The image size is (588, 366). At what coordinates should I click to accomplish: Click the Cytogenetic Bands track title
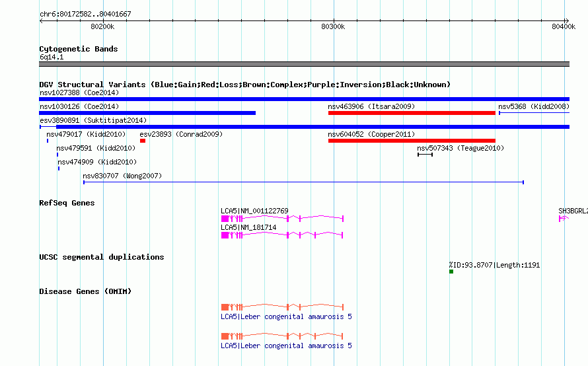(79, 49)
